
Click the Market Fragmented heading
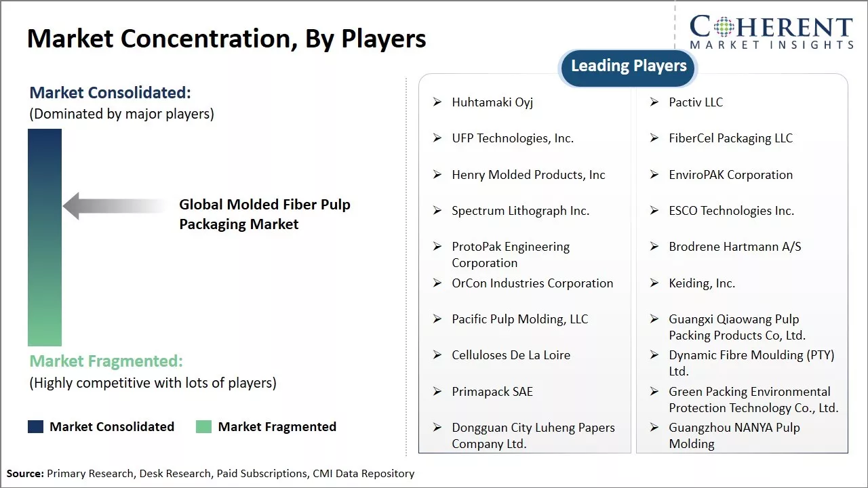click(x=106, y=361)
